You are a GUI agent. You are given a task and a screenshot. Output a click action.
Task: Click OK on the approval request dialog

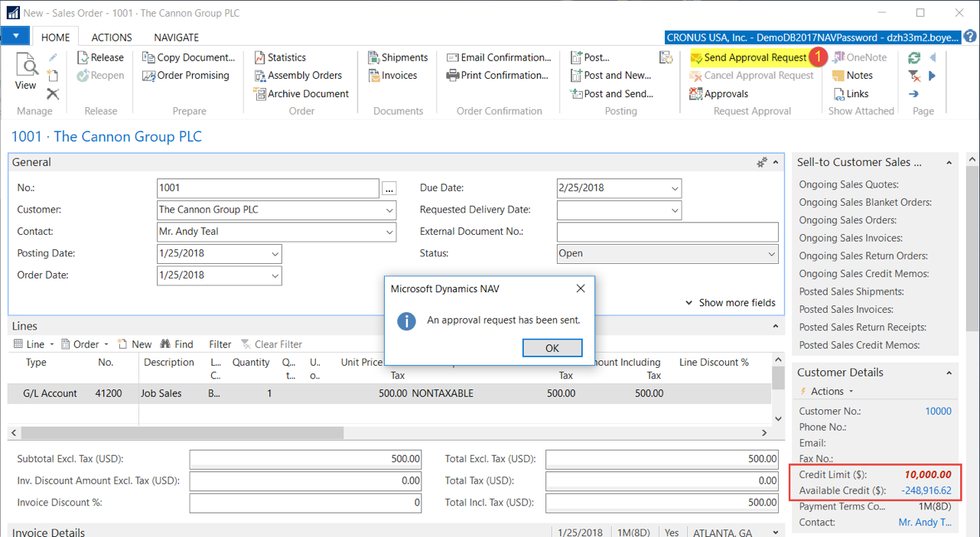click(x=552, y=347)
